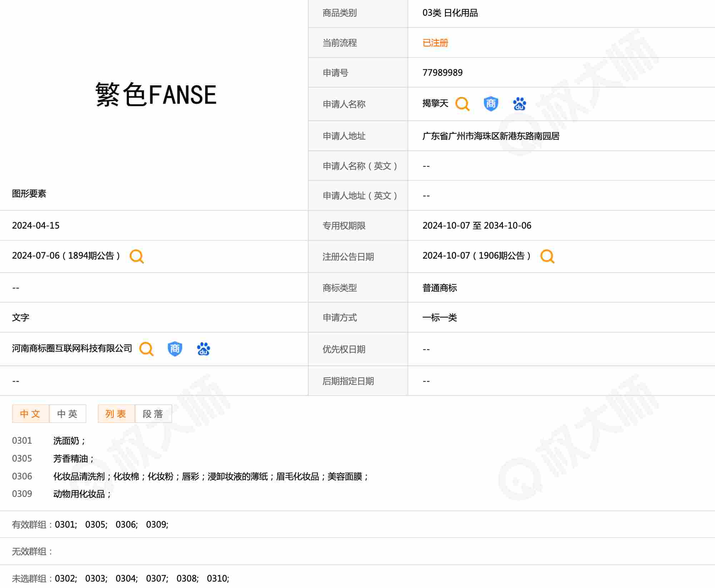The width and height of the screenshot is (715, 588).
Task: Click agency name 河南商标圈互联网科技有限公司
Action: point(72,348)
